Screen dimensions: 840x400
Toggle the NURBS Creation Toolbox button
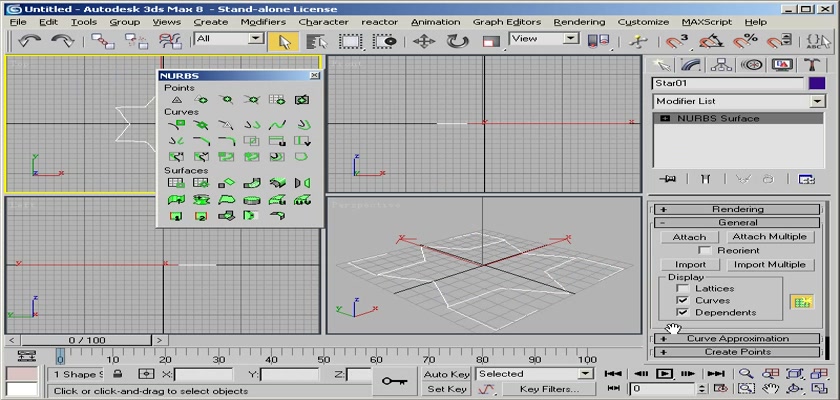[x=802, y=302]
